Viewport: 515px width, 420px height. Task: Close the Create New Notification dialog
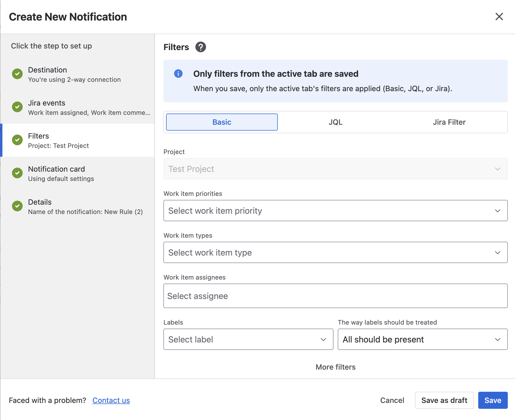click(x=499, y=17)
